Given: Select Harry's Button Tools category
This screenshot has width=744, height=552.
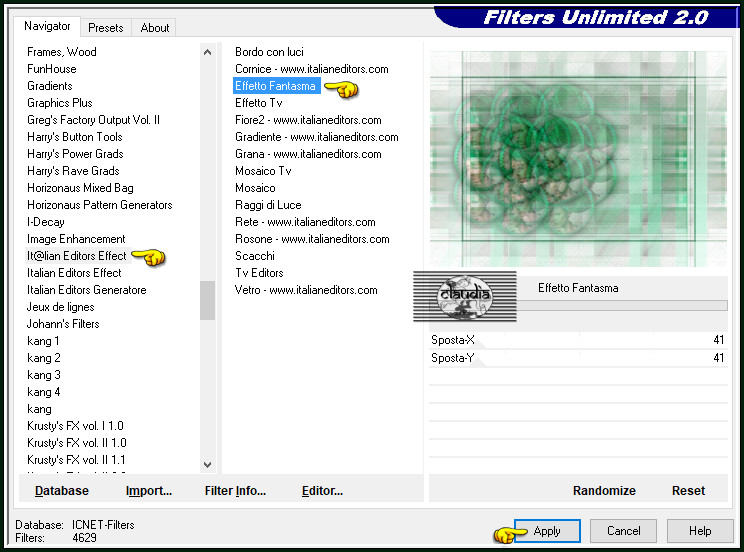Looking at the screenshot, I should point(75,137).
